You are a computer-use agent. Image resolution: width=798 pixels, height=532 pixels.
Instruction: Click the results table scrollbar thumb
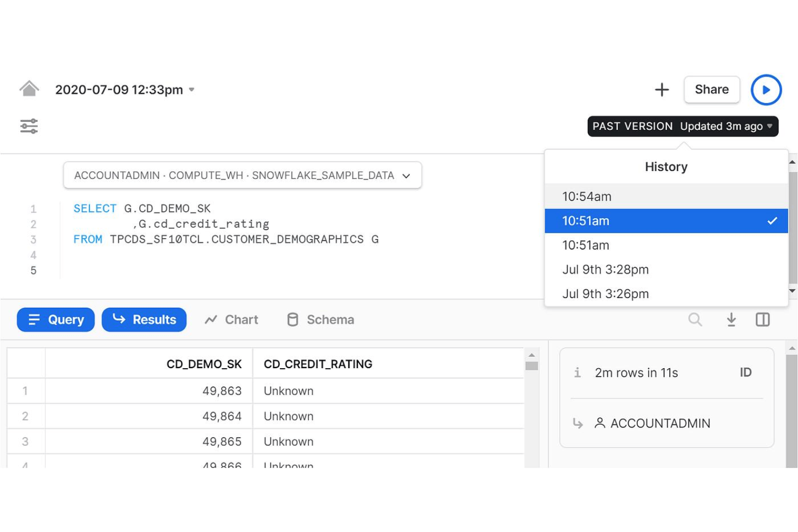pyautogui.click(x=532, y=366)
